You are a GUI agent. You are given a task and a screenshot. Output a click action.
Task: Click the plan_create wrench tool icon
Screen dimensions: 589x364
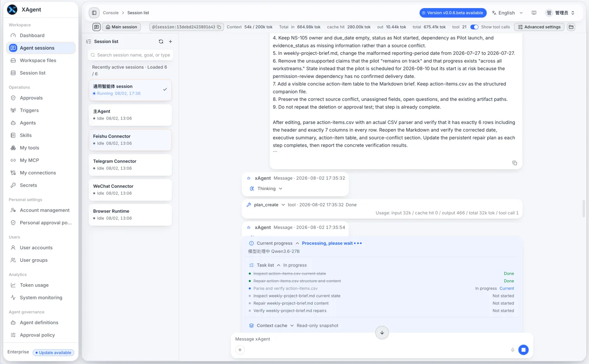[249, 205]
